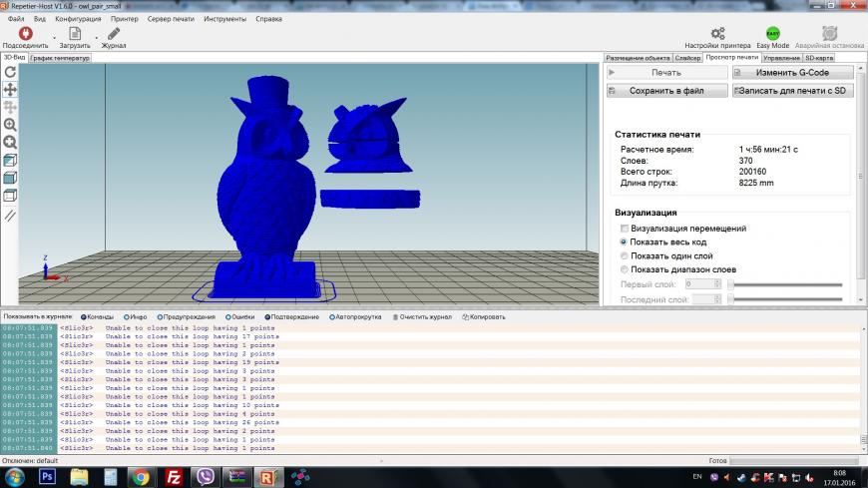868x488 pixels.
Task: Click the Подсоединить connect icon
Action: (26, 33)
